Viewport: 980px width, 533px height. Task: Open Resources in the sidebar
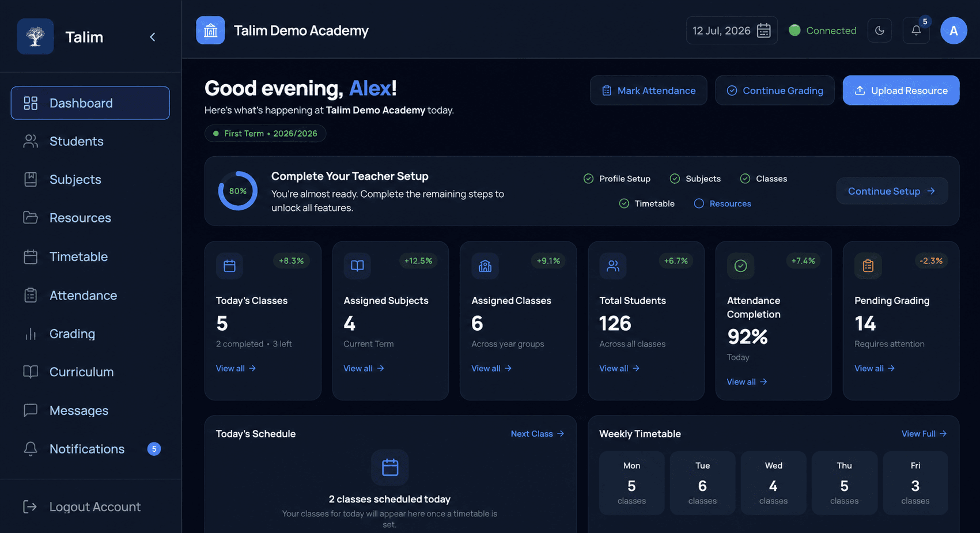[x=90, y=218]
